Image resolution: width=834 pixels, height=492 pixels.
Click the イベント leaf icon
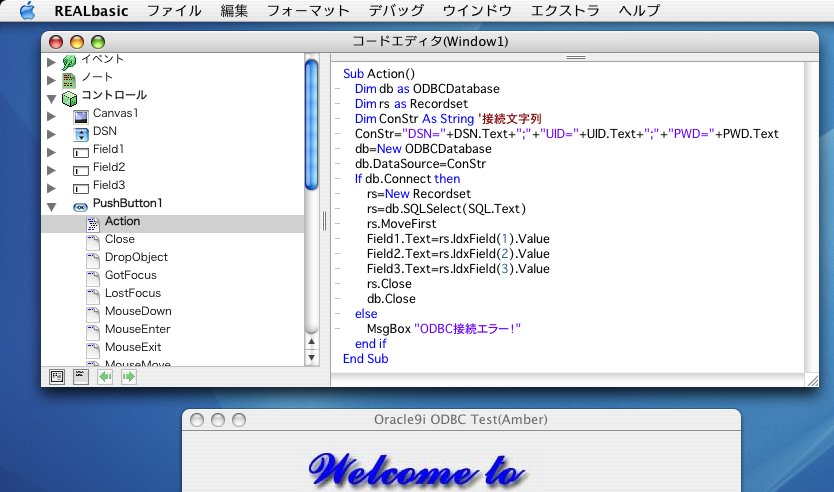click(69, 62)
